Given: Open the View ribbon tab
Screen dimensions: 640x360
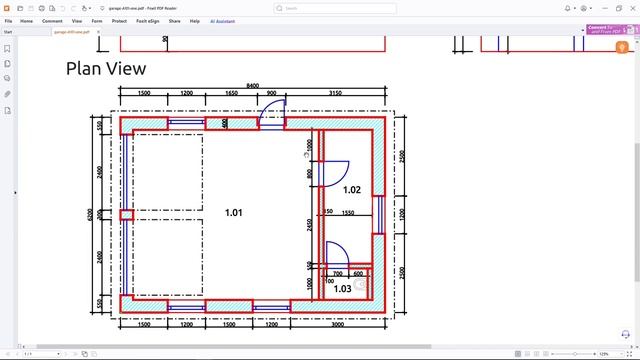Looking at the screenshot, I should click(x=77, y=21).
